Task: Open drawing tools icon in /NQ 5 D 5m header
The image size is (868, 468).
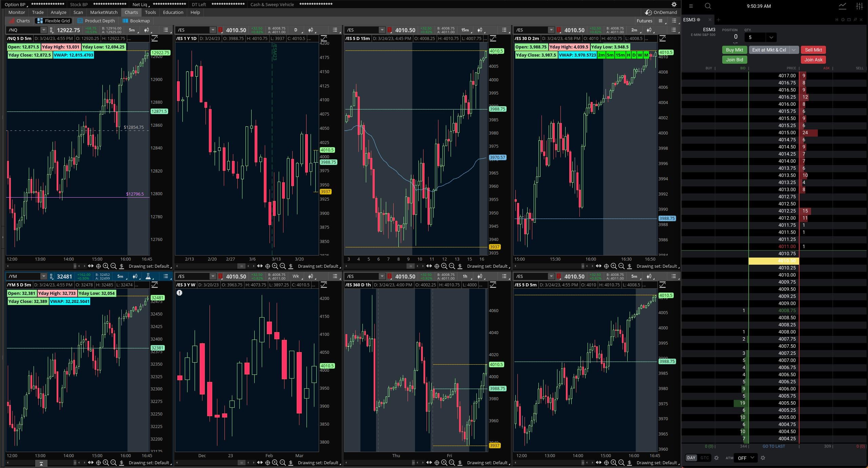Action: click(x=155, y=38)
